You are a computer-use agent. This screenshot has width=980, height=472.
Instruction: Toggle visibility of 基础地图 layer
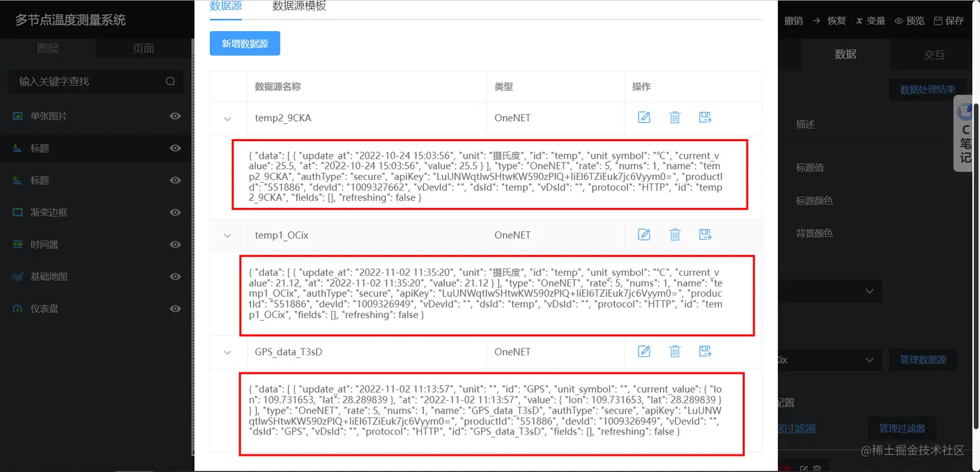pos(175,276)
